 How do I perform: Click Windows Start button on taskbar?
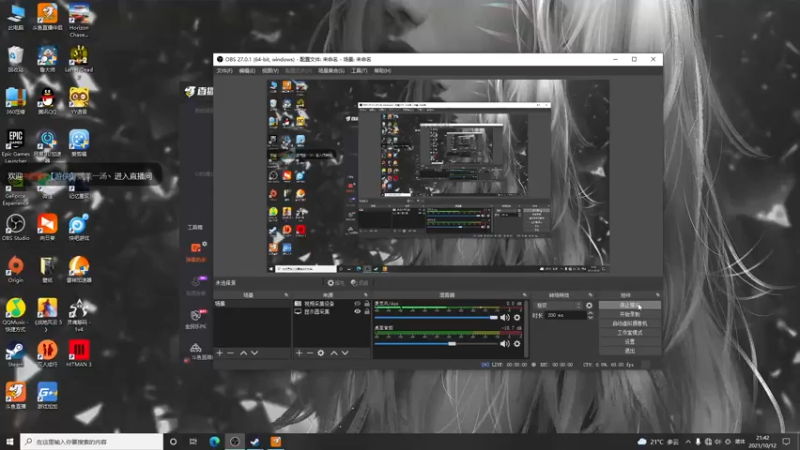[x=10, y=441]
